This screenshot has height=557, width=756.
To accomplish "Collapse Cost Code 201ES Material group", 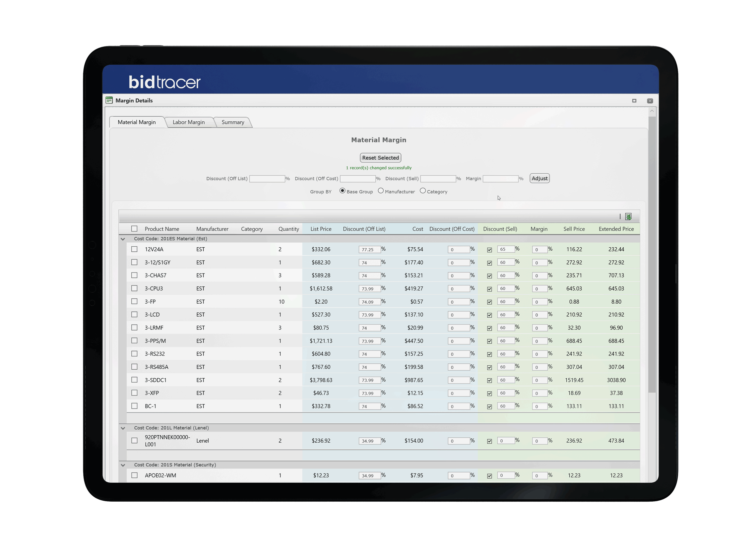I will click(123, 239).
